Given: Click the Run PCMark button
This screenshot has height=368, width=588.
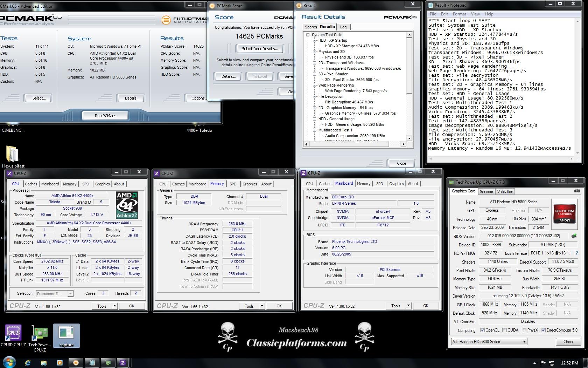Looking at the screenshot, I should coord(105,116).
